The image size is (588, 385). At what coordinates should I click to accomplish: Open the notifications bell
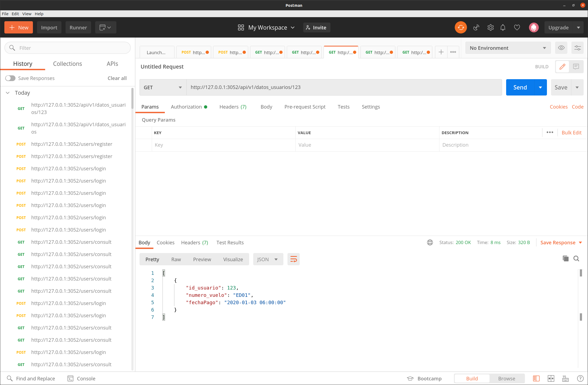point(503,27)
